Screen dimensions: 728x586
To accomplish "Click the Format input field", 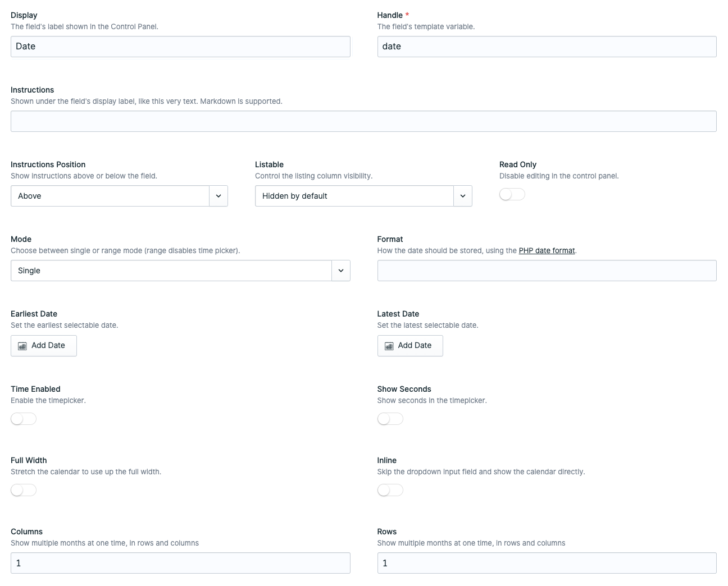I will point(547,271).
